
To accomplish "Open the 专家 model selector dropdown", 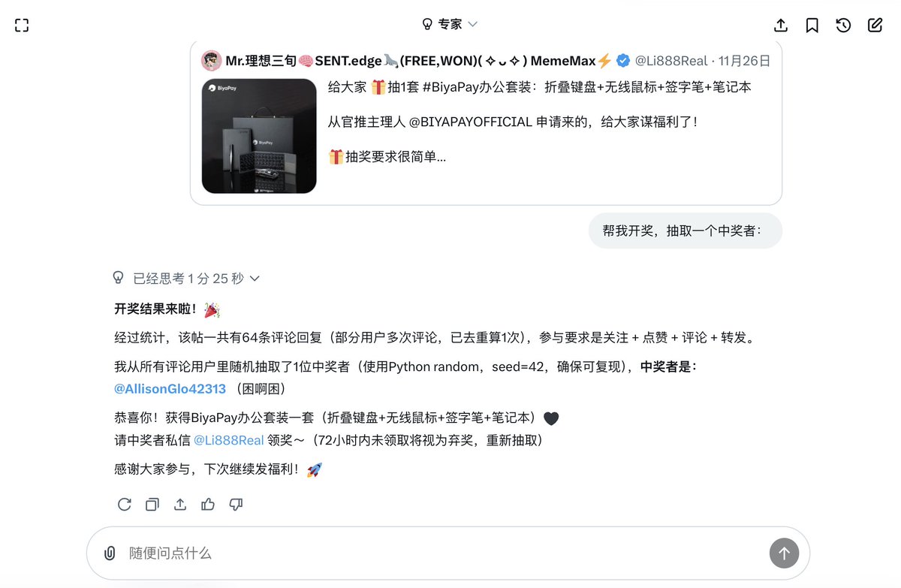I will pyautogui.click(x=450, y=24).
